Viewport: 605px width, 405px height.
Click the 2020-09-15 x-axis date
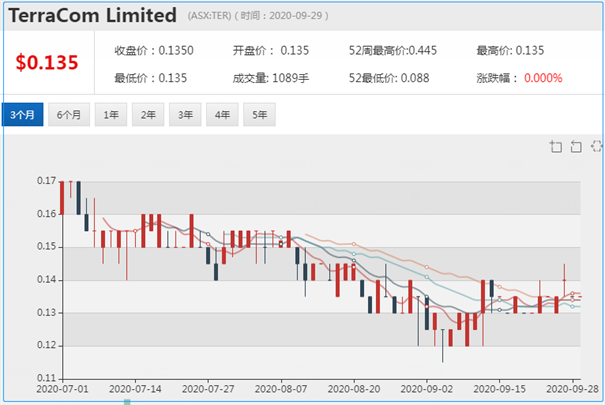[x=499, y=389]
